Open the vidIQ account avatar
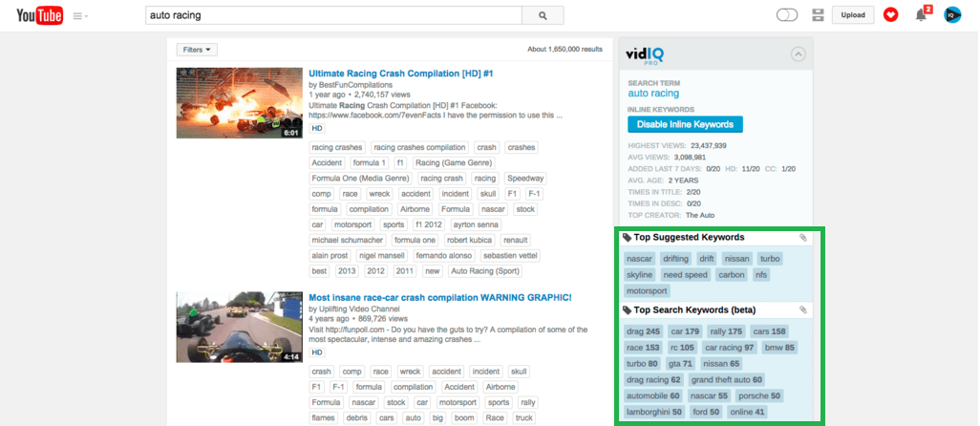Screen dimensions: 980x426 click(x=952, y=15)
